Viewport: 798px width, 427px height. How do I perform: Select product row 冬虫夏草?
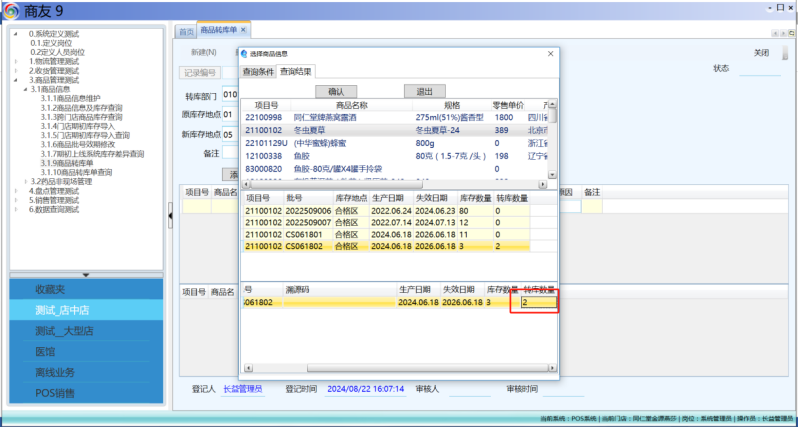pyautogui.click(x=394, y=130)
